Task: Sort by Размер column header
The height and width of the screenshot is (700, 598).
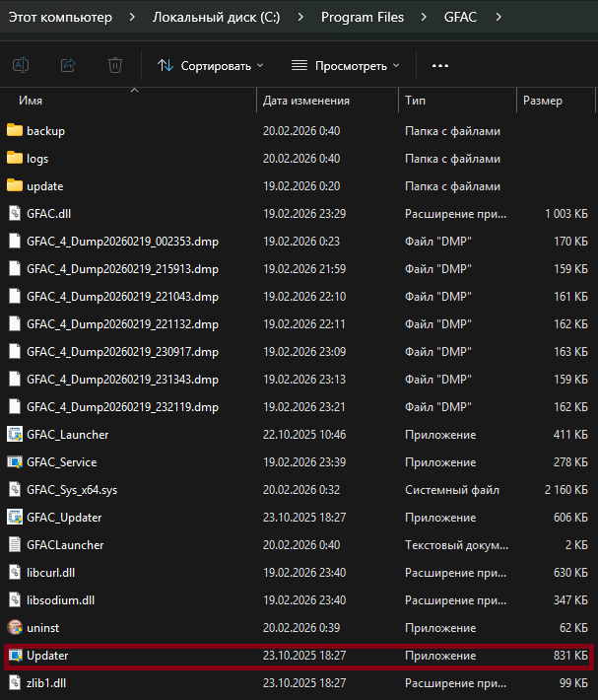Action: [543, 101]
